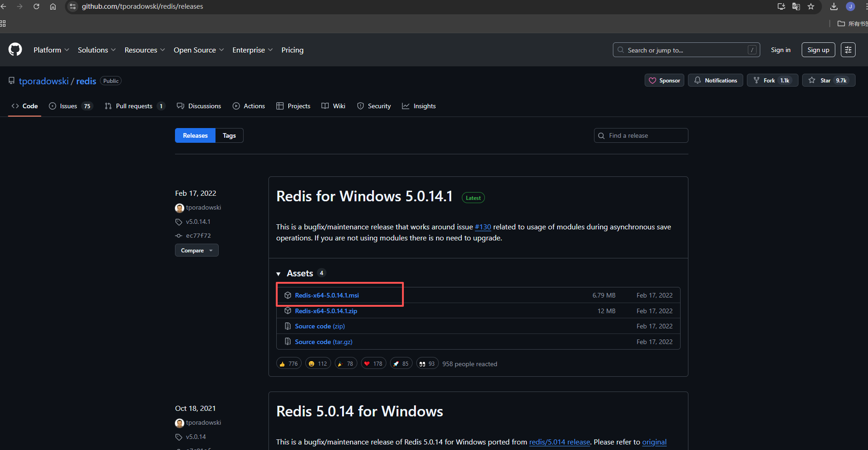This screenshot has width=868, height=450.
Task: Click the browser address bar URL
Action: click(142, 6)
